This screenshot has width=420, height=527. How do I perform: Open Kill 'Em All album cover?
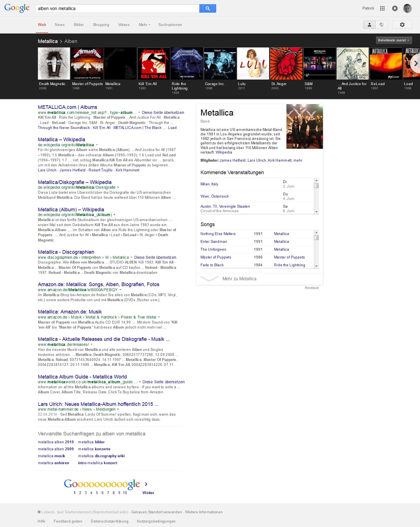point(153,64)
